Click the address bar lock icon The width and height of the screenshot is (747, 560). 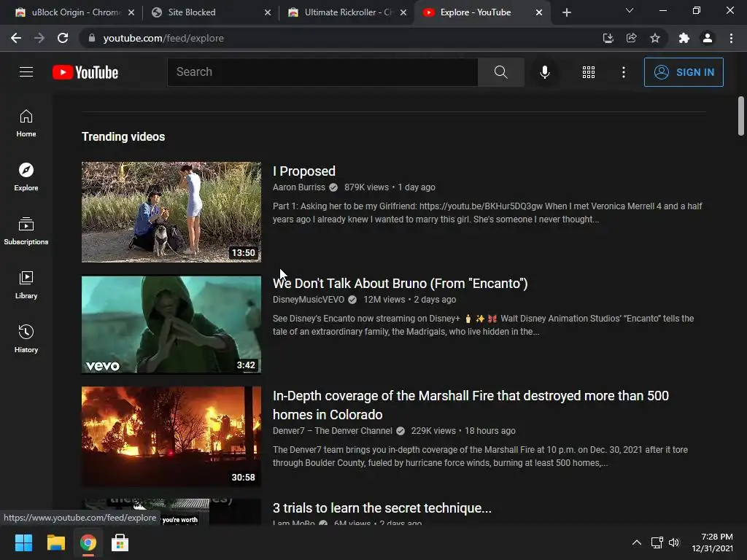(x=92, y=38)
